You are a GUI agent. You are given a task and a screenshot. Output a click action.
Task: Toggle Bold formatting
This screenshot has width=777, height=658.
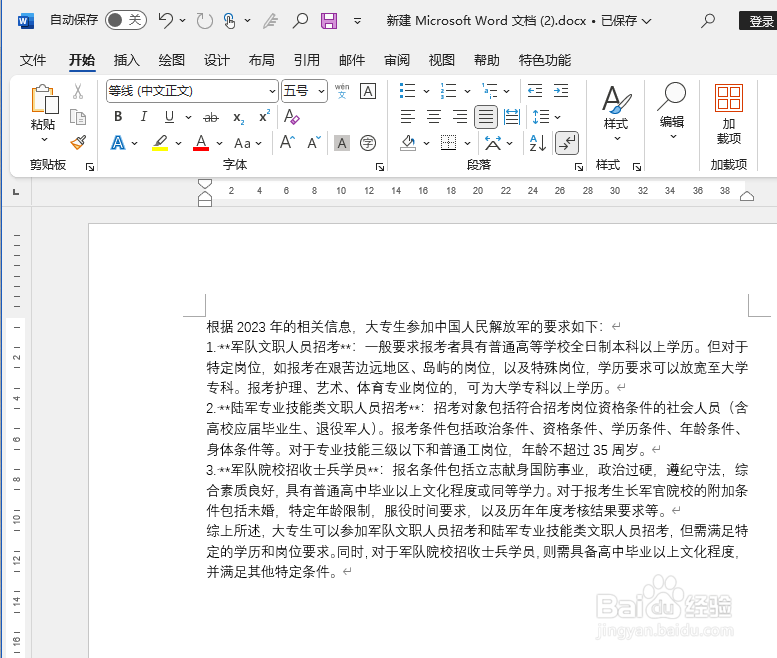118,116
